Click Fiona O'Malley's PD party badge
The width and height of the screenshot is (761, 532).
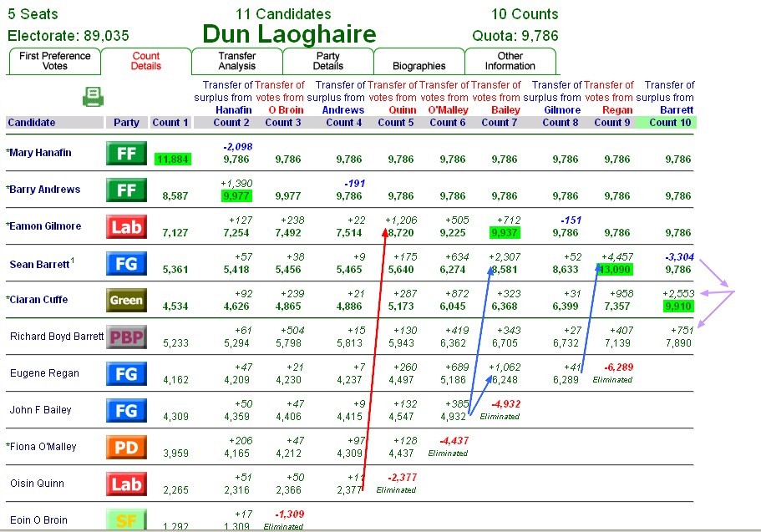pos(126,447)
